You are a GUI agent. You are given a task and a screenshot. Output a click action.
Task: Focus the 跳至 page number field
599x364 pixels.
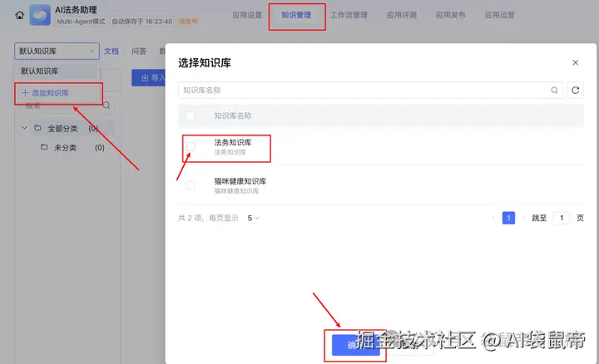click(x=562, y=218)
